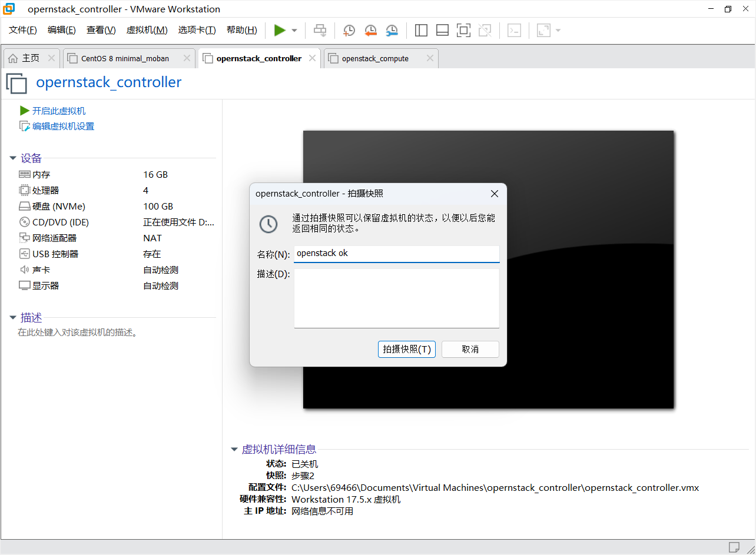
Task: Close the 拍摄快照 dialog with X
Action: click(495, 194)
